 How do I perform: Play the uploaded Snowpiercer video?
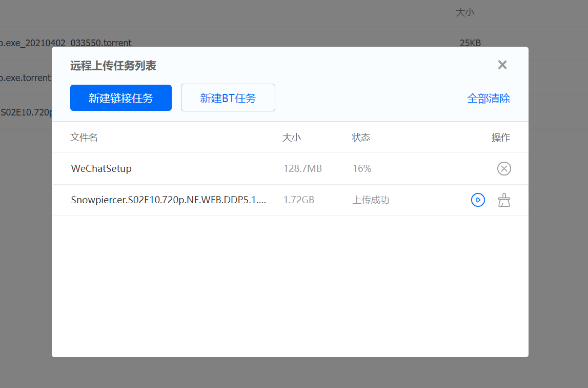click(x=478, y=200)
